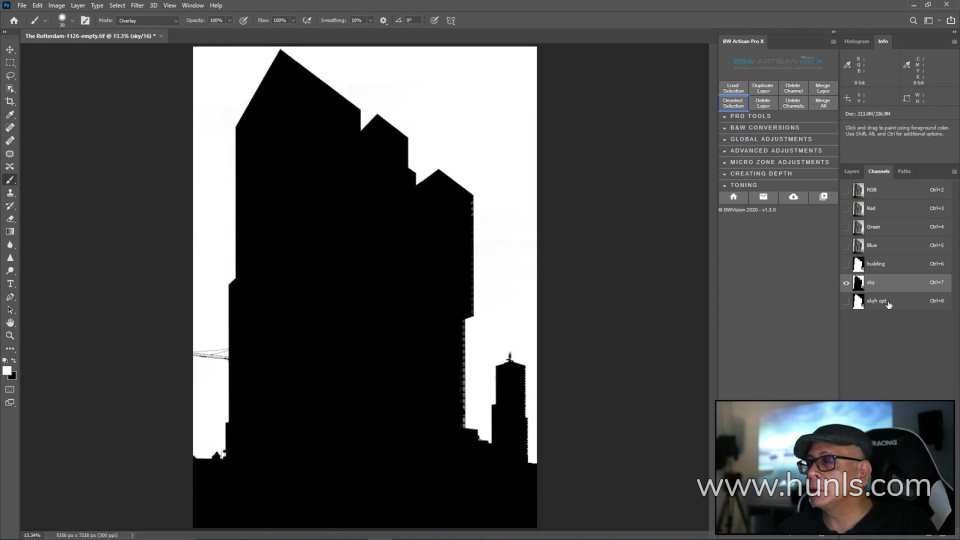Click the home icon in BW Artisan panel

pos(733,197)
